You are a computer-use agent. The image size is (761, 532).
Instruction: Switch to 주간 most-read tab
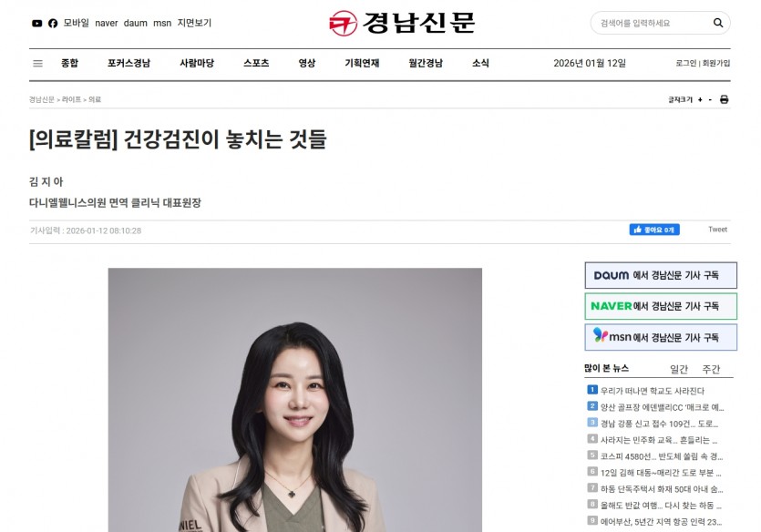711,369
